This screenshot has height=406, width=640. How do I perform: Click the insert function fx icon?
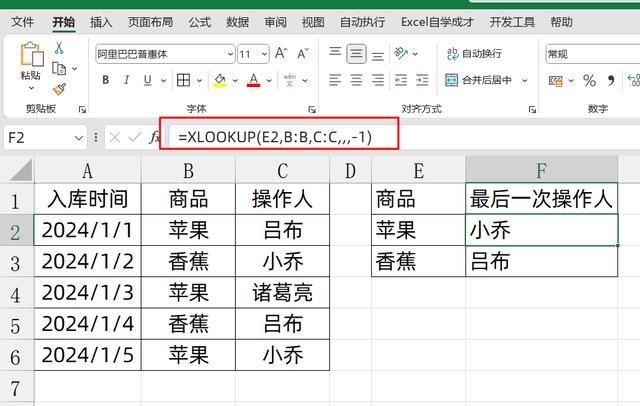[154, 138]
